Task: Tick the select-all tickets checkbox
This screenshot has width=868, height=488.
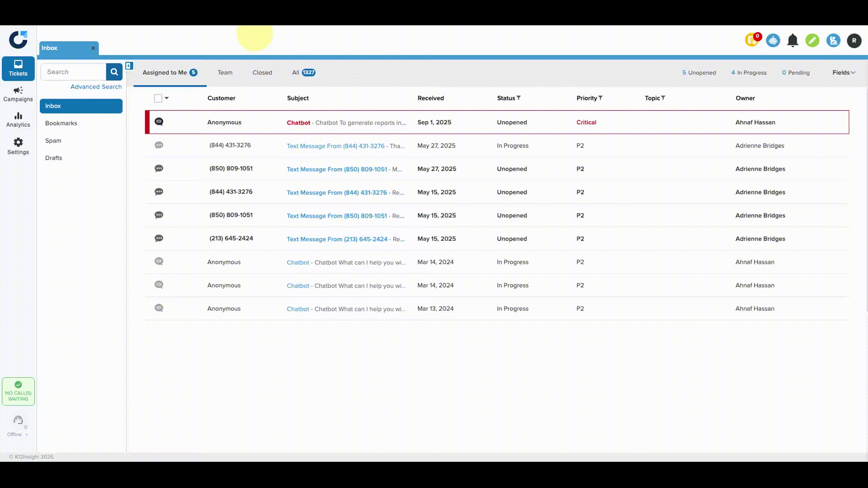Action: coord(158,98)
